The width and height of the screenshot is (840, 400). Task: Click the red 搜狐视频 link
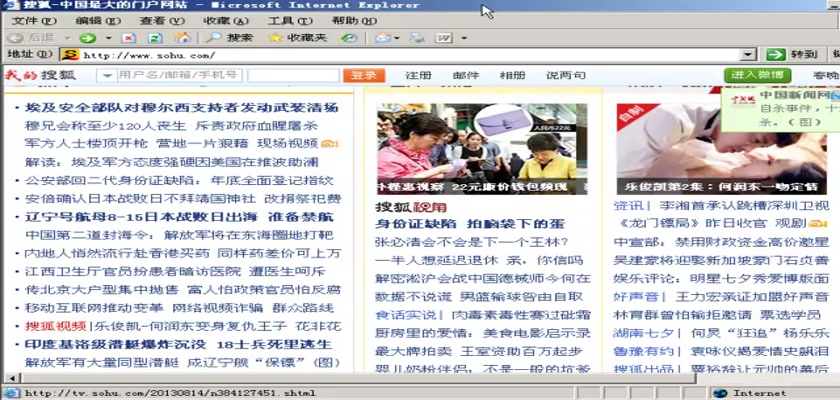pyautogui.click(x=56, y=326)
